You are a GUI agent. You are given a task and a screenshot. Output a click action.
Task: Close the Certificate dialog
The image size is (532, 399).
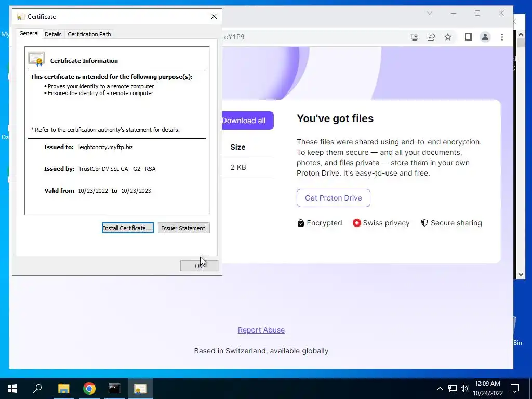(x=214, y=16)
